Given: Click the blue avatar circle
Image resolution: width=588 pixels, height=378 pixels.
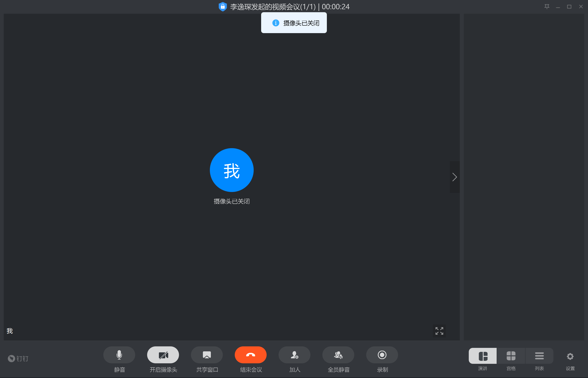Looking at the screenshot, I should point(232,170).
